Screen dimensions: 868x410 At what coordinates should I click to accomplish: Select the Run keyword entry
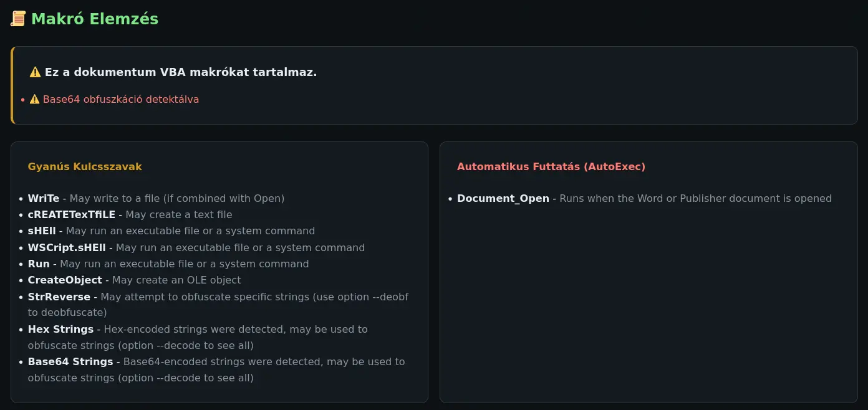[39, 264]
